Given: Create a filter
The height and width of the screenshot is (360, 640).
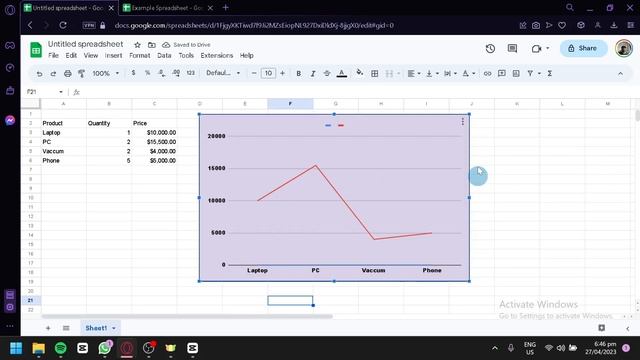Looking at the screenshot, I should [x=530, y=73].
